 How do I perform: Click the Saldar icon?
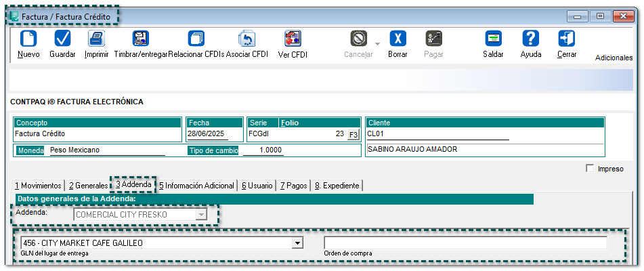(493, 39)
